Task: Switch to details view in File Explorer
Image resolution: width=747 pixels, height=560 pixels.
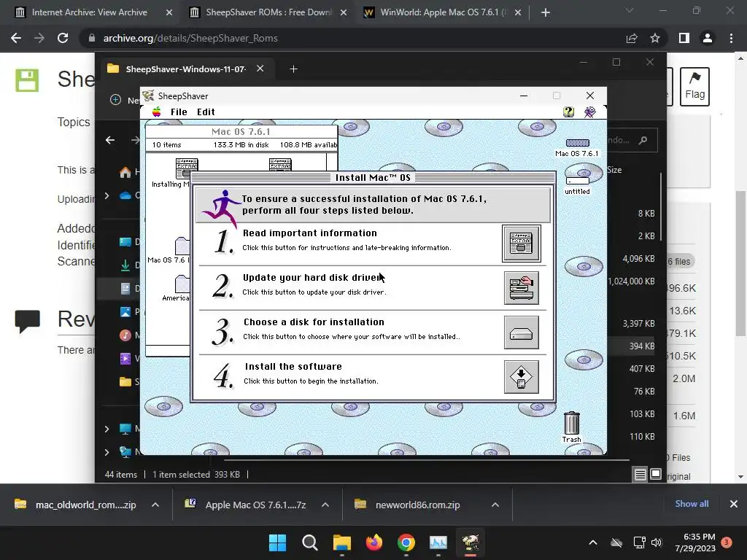Action: click(640, 474)
